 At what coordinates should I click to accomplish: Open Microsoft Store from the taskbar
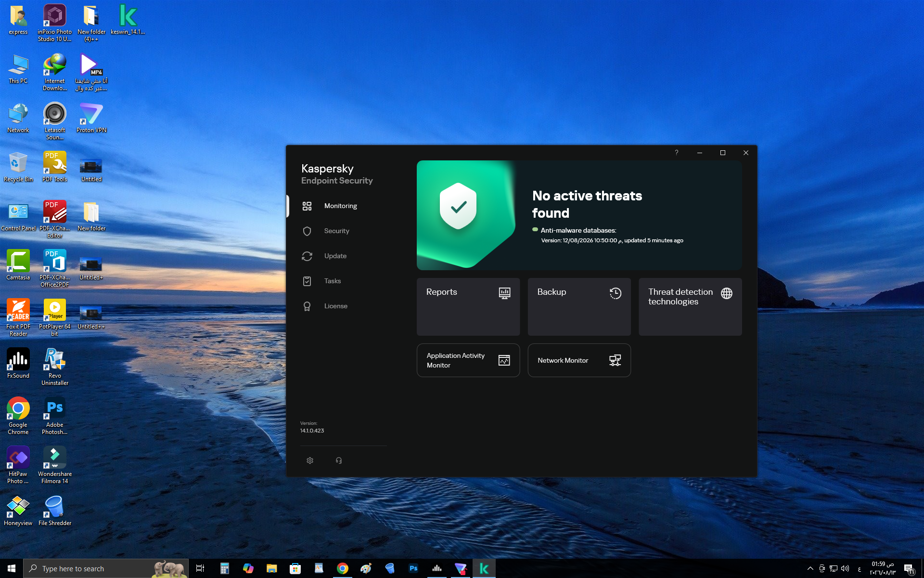click(x=295, y=568)
